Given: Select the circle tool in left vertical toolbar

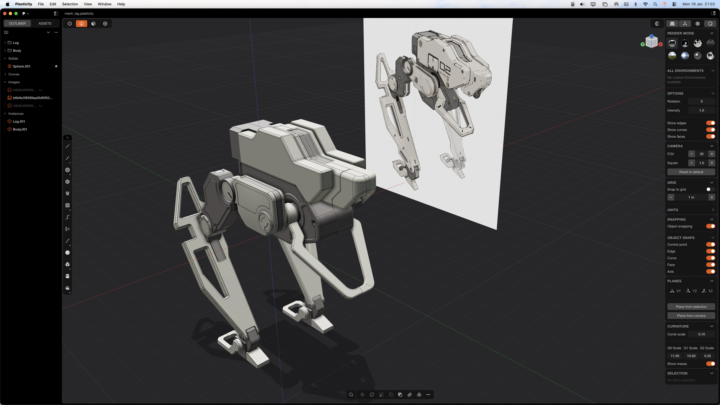Looking at the screenshot, I should 68,170.
